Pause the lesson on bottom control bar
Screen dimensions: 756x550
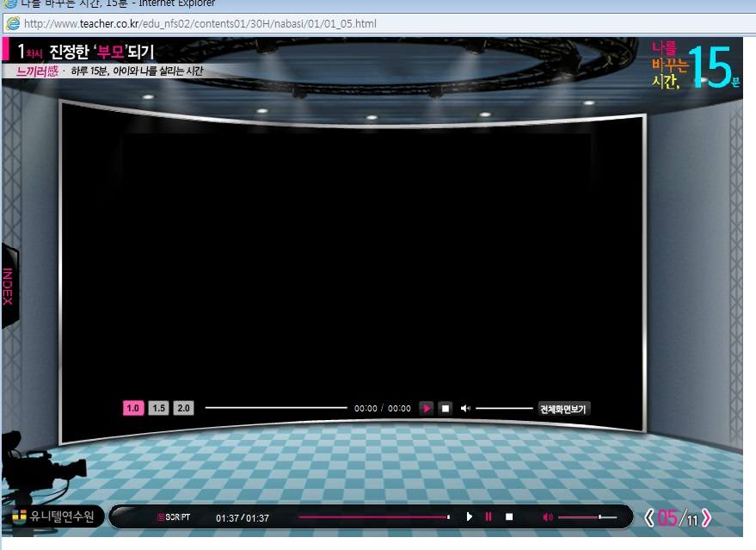pos(489,516)
